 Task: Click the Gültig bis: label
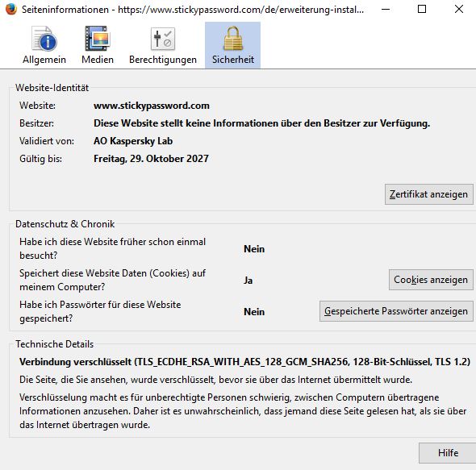click(x=40, y=159)
